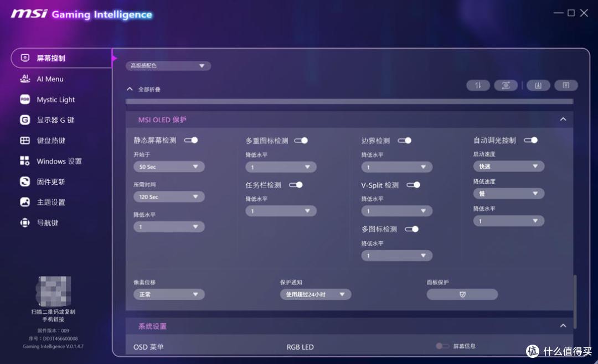Minimize the Gaming Intelligence window
The image size is (598, 364).
pyautogui.click(x=558, y=13)
